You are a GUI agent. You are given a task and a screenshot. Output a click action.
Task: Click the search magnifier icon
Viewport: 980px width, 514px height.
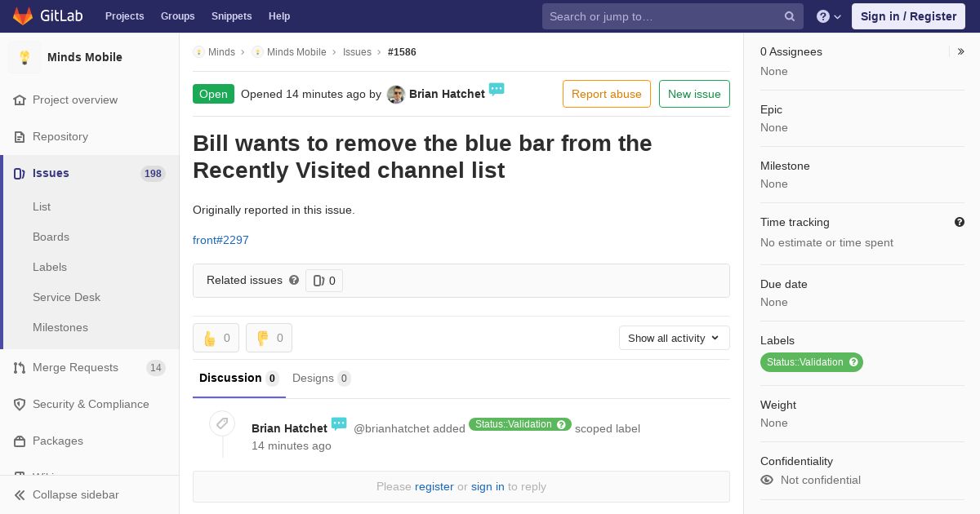pyautogui.click(x=790, y=16)
